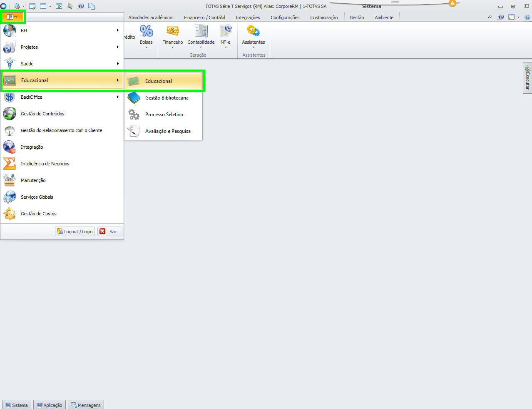Open the Atividades acadêmicas ribbon tab
The height and width of the screenshot is (409, 532).
coord(151,17)
